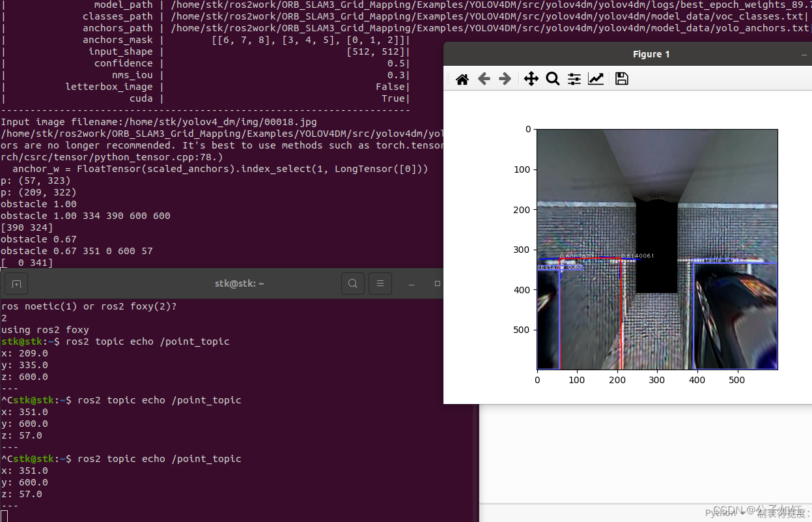Click the 'True' cuda value
Image resolution: width=812 pixels, height=522 pixels.
pyautogui.click(x=393, y=98)
